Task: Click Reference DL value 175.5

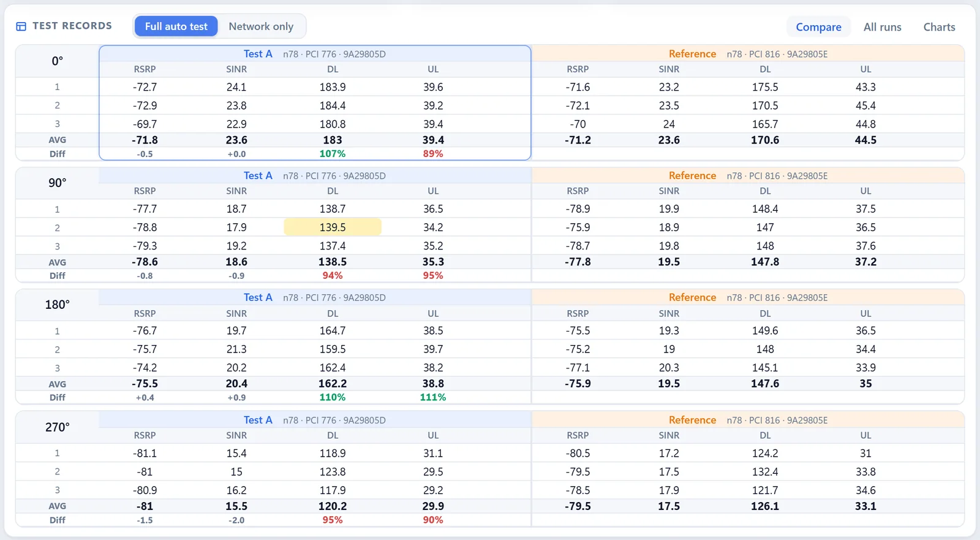Action: click(x=765, y=87)
